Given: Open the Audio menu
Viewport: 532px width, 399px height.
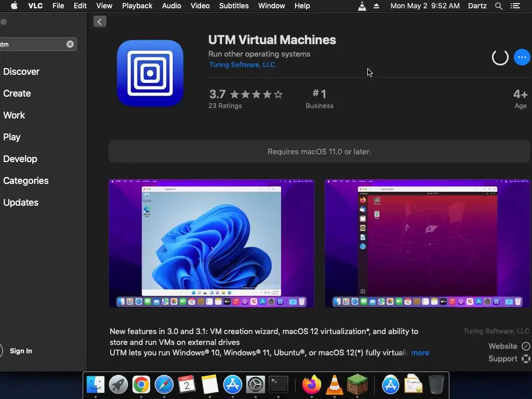Looking at the screenshot, I should coord(171,6).
